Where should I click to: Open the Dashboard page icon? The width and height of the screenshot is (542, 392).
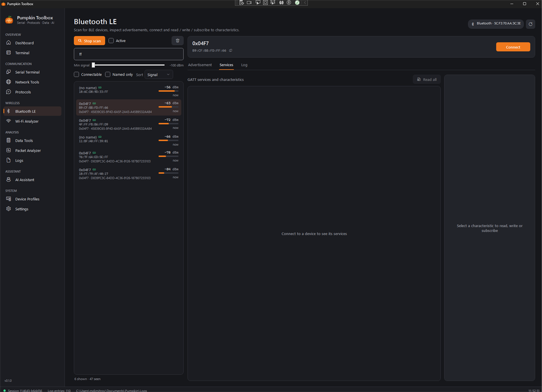pos(8,43)
